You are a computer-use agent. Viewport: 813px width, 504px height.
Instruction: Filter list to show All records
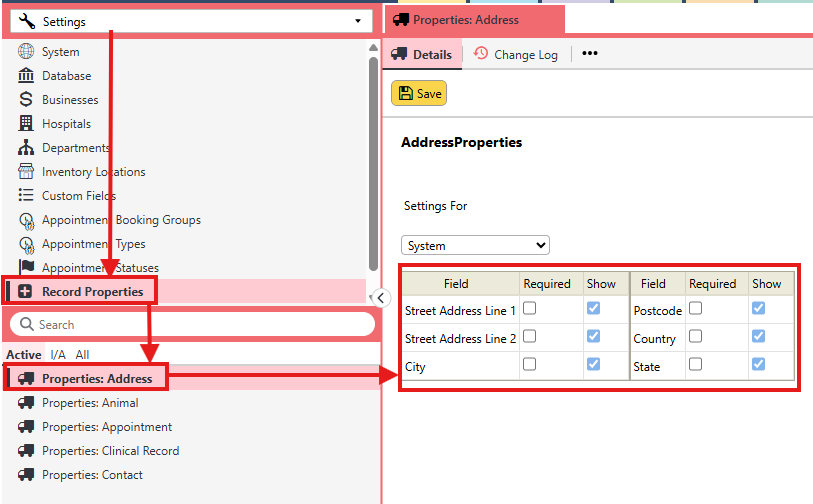(82, 355)
